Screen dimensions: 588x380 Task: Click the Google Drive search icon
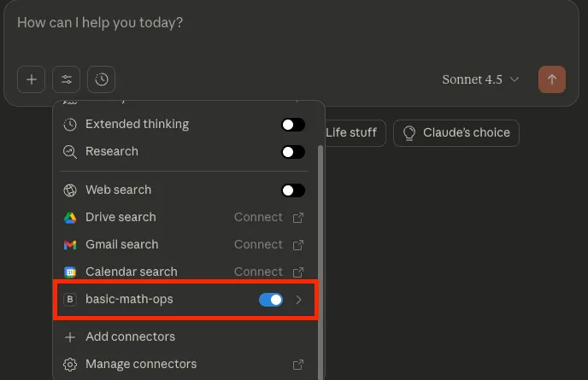[70, 218]
